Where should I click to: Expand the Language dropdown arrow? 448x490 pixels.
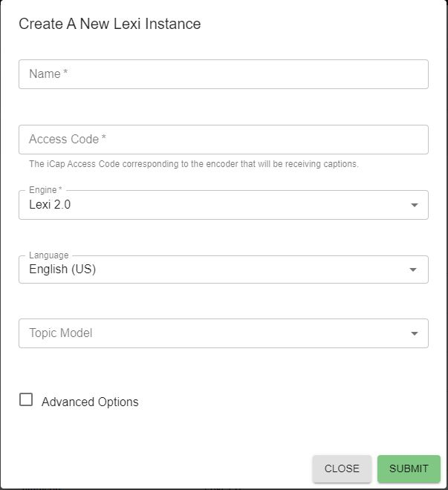(x=414, y=270)
